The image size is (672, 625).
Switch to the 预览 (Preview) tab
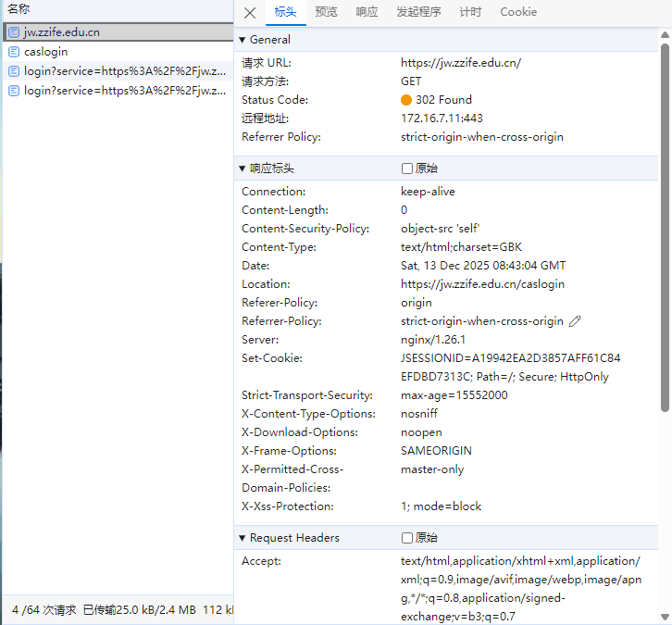(x=326, y=12)
